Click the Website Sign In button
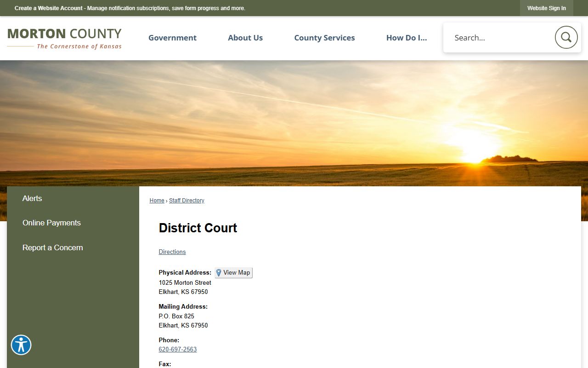Image resolution: width=588 pixels, height=368 pixels. (x=547, y=8)
